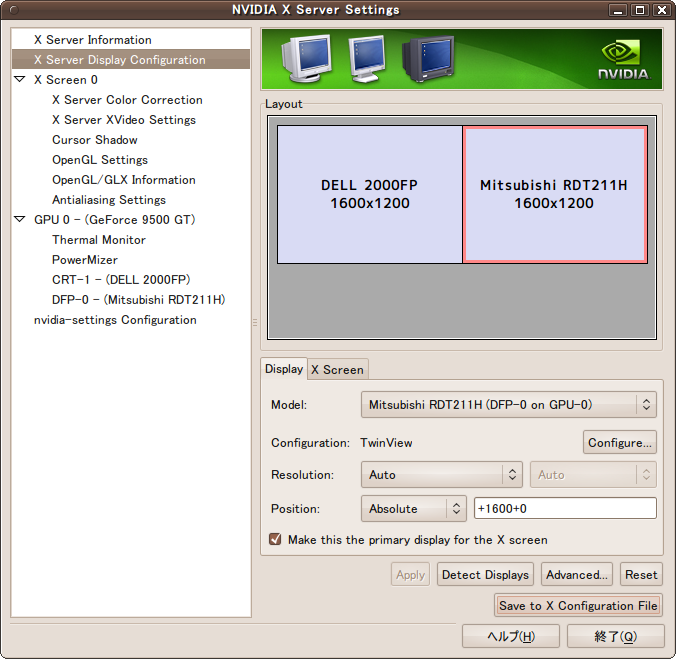
Task: Switch to the X Screen tab
Action: pos(337,370)
